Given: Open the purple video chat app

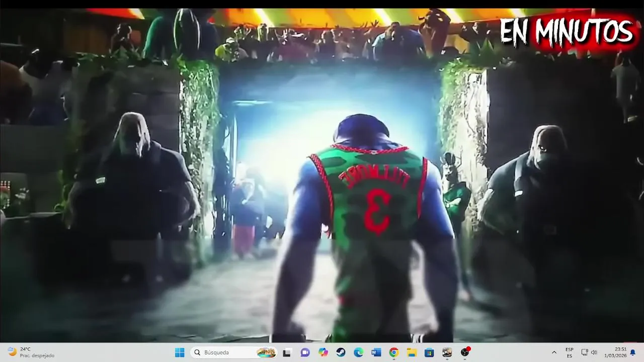Looking at the screenshot, I should [x=305, y=352].
